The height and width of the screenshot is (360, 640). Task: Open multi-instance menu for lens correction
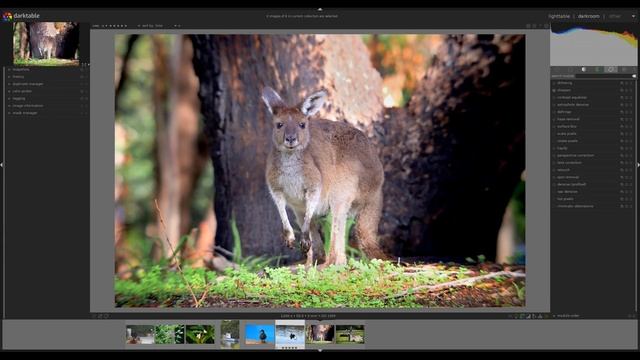point(622,163)
